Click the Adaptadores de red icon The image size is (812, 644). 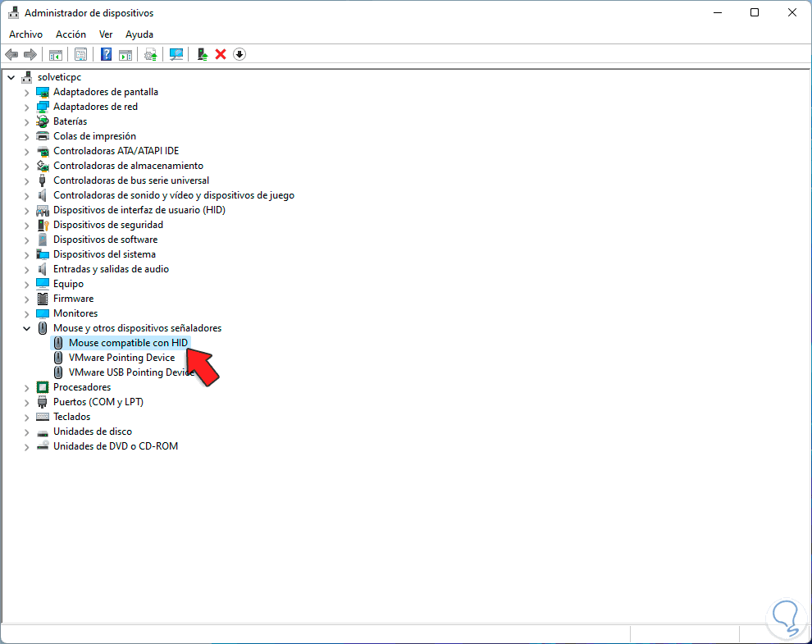pyautogui.click(x=43, y=107)
